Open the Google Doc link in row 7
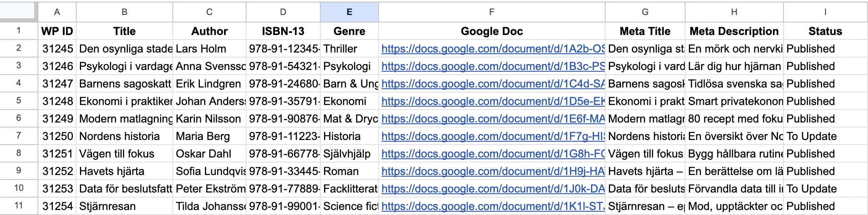 click(x=492, y=136)
